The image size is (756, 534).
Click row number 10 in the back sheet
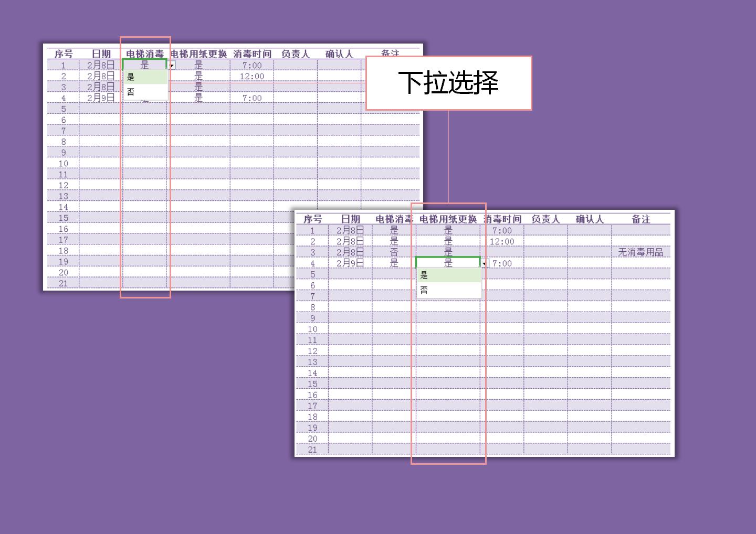pos(64,164)
